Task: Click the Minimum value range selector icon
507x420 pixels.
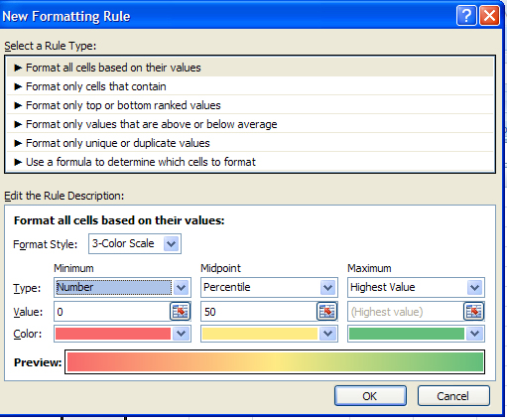Action: [x=181, y=311]
